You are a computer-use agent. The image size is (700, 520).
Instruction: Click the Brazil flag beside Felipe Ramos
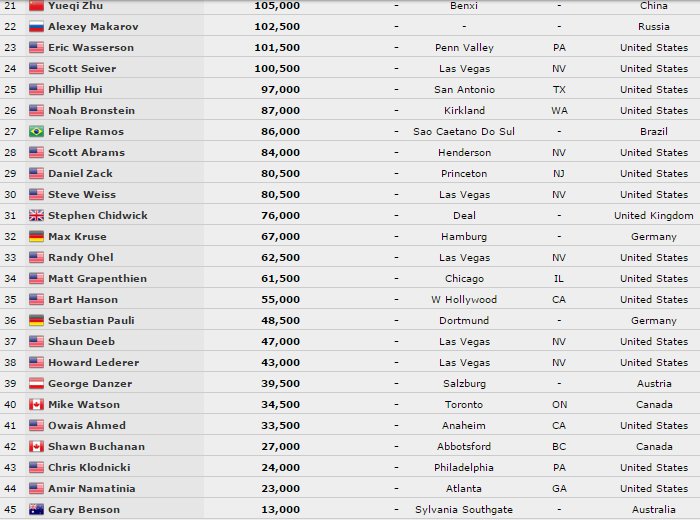click(36, 132)
